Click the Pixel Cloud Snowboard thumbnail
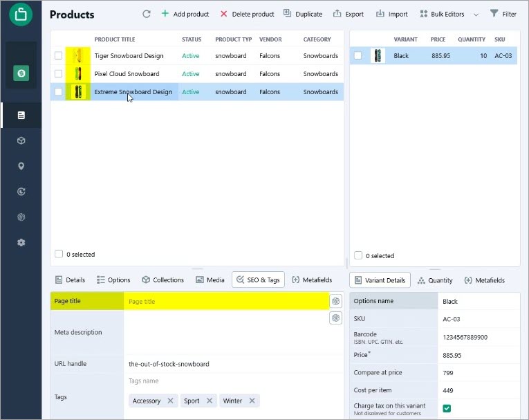The image size is (529, 420). tap(78, 73)
